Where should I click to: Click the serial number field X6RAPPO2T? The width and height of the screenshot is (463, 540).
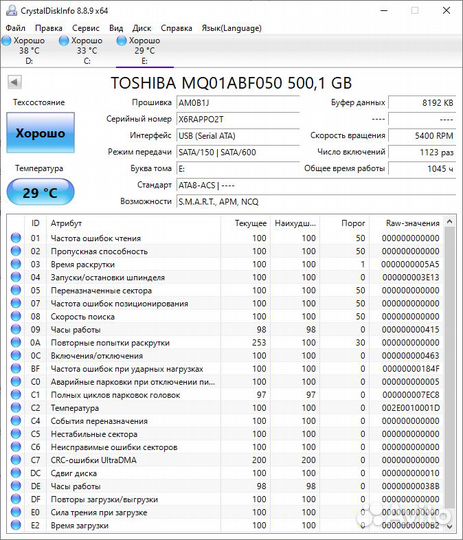pyautogui.click(x=238, y=119)
